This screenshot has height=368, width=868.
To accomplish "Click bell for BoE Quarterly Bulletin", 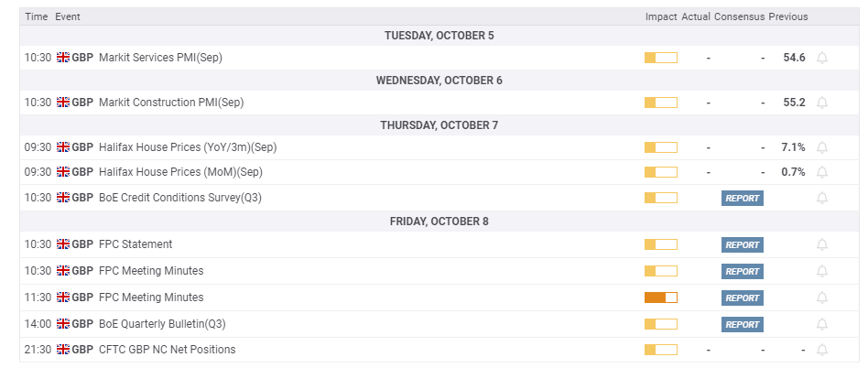I will [x=821, y=324].
